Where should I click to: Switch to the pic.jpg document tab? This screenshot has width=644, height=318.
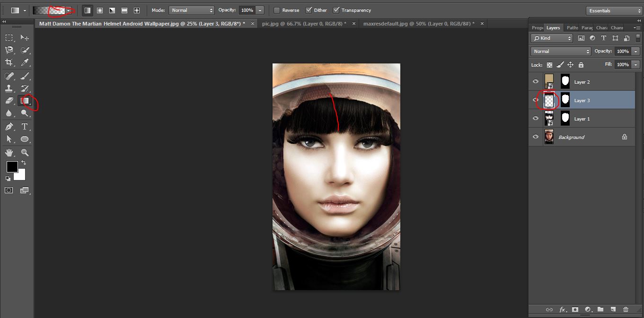(304, 24)
